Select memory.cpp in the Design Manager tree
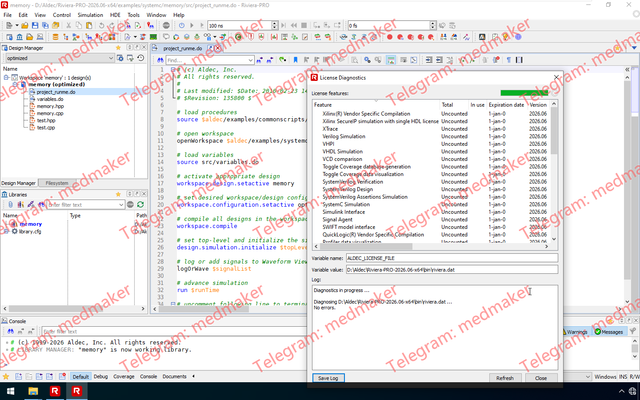This screenshot has height=400, width=640. click(50, 113)
